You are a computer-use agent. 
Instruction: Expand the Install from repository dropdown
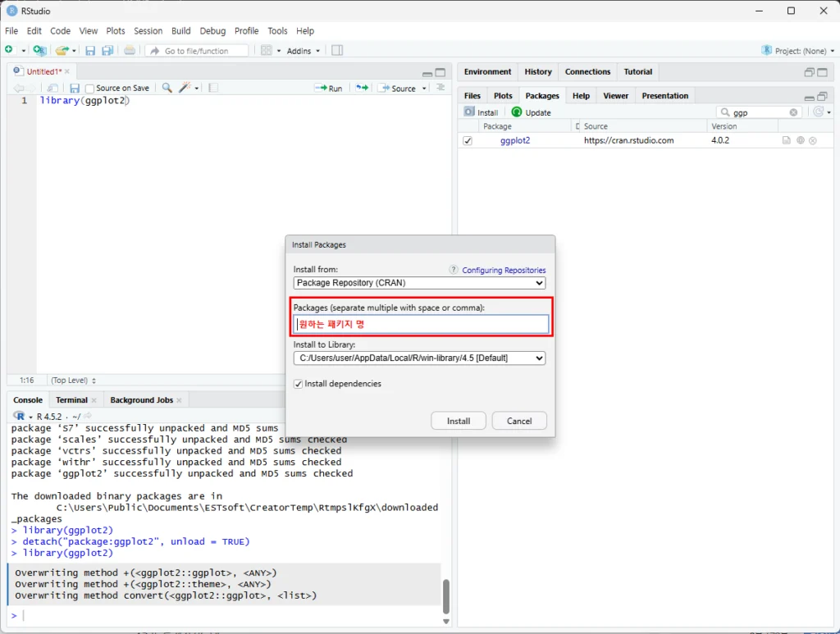click(419, 283)
